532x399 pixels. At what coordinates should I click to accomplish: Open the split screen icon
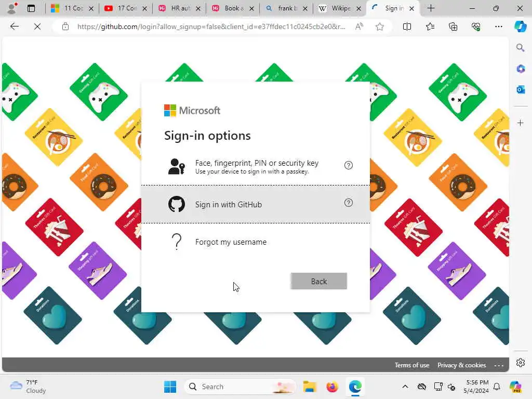click(407, 26)
